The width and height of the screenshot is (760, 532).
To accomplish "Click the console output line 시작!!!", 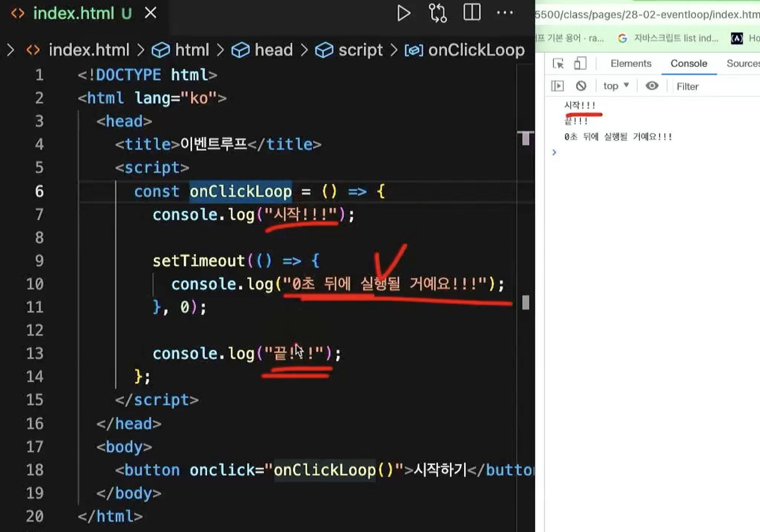I will point(580,105).
